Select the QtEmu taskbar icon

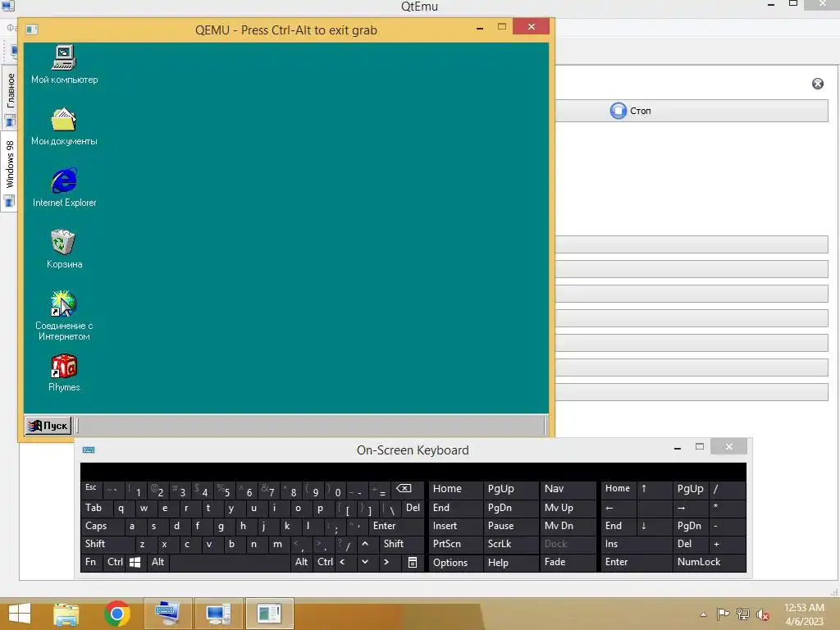click(x=218, y=614)
